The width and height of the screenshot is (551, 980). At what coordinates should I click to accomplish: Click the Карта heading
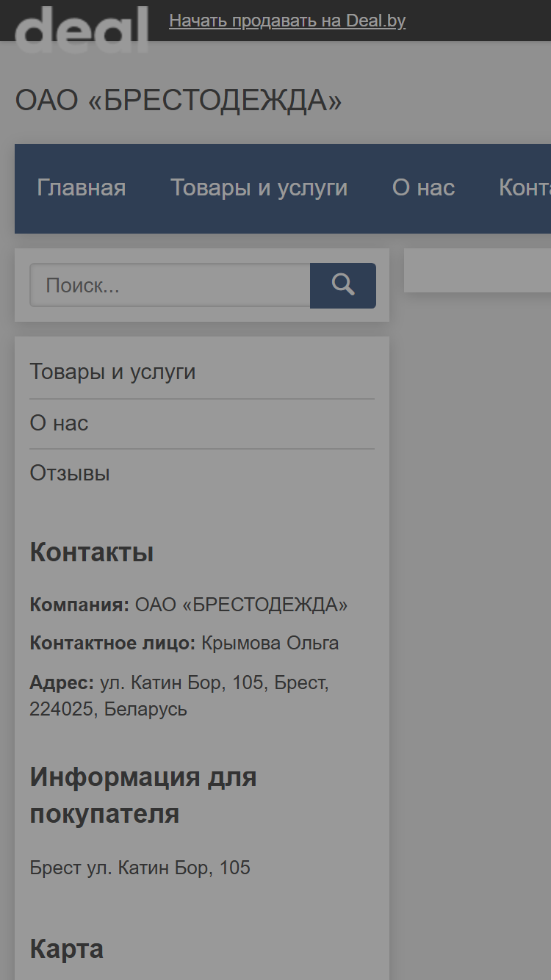click(66, 949)
